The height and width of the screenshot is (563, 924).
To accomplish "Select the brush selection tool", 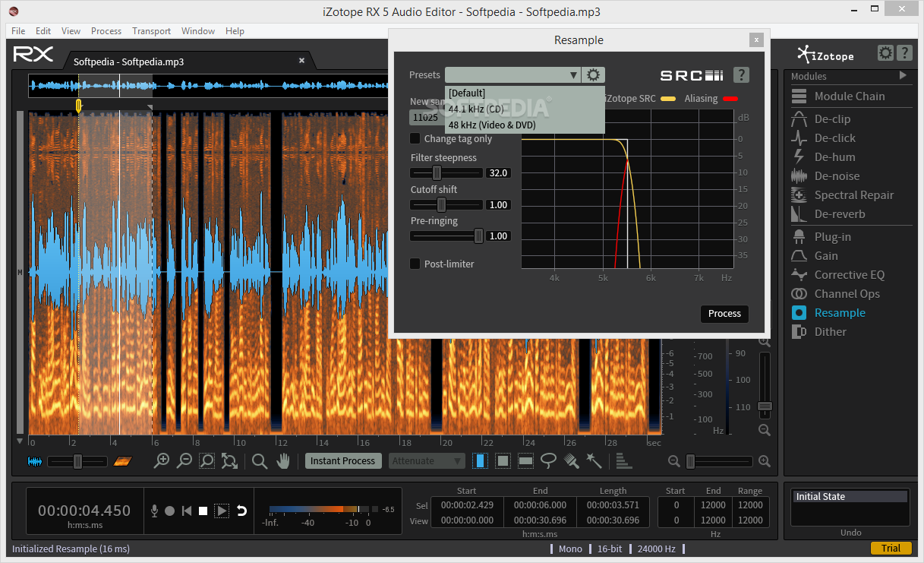I will 572,460.
